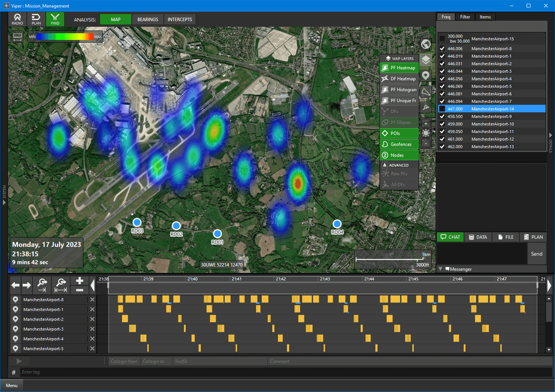Step timeline back with left arrow
The image size is (555, 392).
tap(16, 285)
